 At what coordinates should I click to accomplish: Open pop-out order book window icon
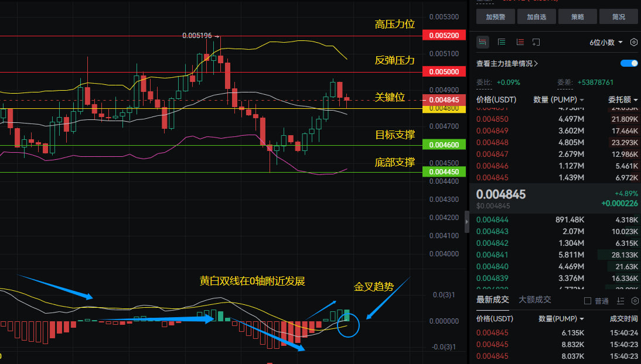pos(536,42)
